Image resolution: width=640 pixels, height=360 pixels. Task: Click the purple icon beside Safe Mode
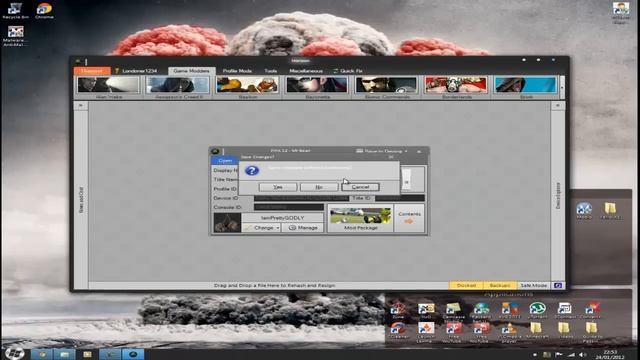[558, 285]
